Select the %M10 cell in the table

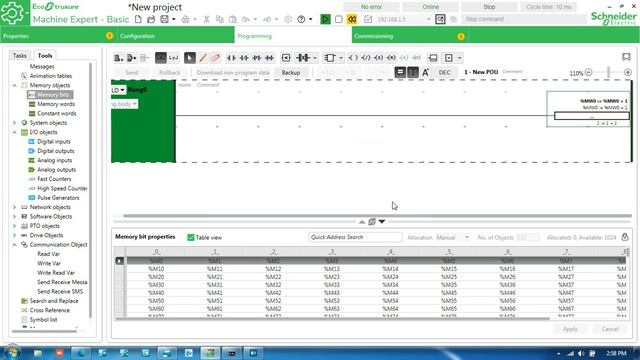[x=156, y=269]
